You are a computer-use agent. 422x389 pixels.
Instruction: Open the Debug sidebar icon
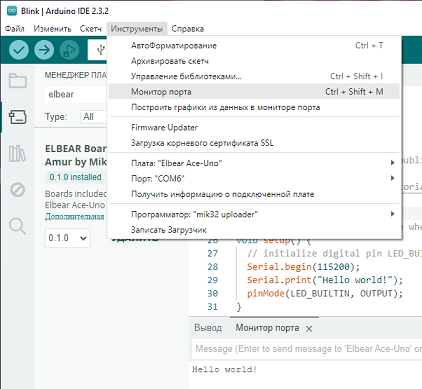17,190
